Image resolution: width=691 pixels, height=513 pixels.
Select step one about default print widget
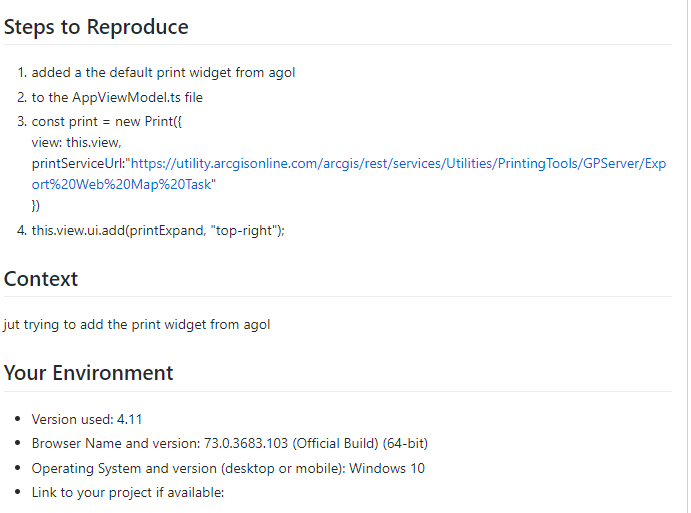[163, 72]
